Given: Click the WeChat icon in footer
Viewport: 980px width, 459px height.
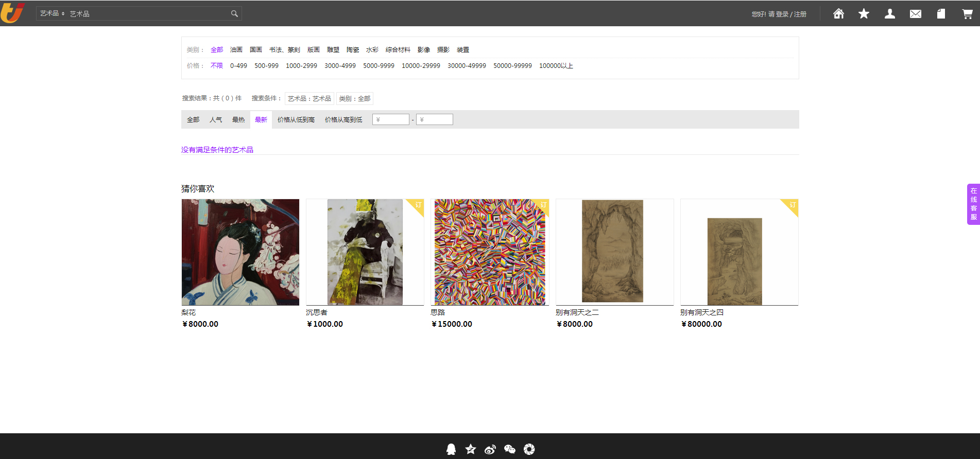Looking at the screenshot, I should pos(509,449).
